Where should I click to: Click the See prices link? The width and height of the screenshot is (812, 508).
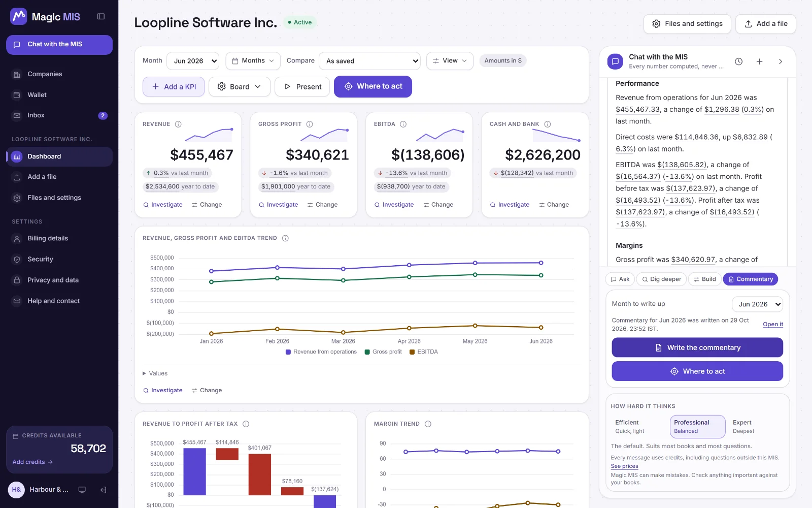(x=624, y=466)
